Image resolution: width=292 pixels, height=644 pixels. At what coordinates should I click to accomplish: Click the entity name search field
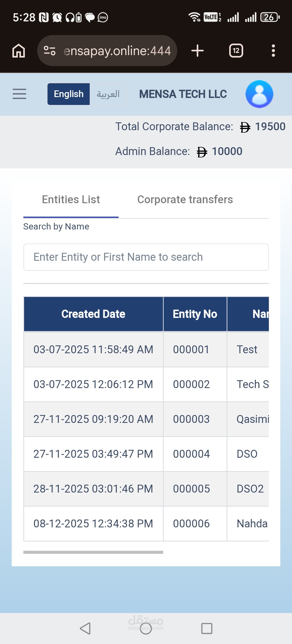(146, 257)
